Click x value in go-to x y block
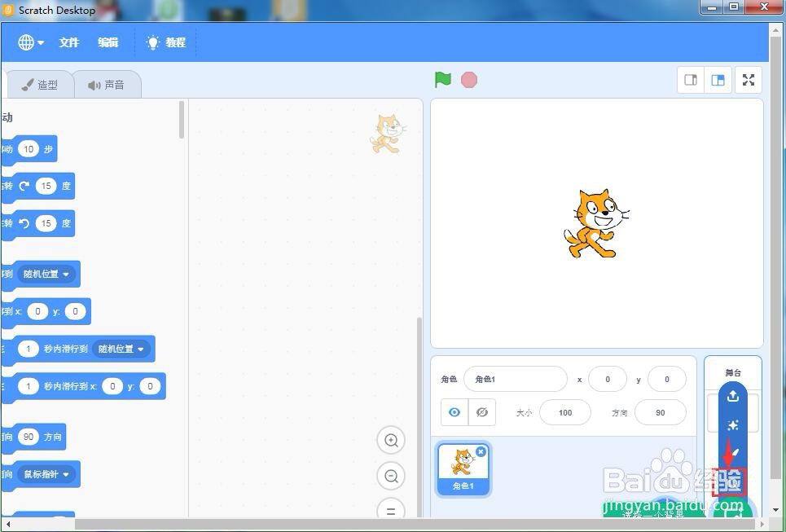Image resolution: width=786 pixels, height=532 pixels. [37, 311]
